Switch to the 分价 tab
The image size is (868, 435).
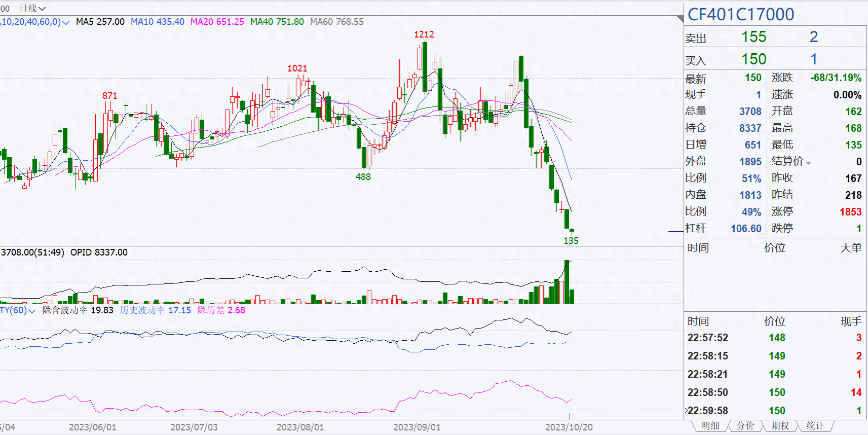point(745,426)
